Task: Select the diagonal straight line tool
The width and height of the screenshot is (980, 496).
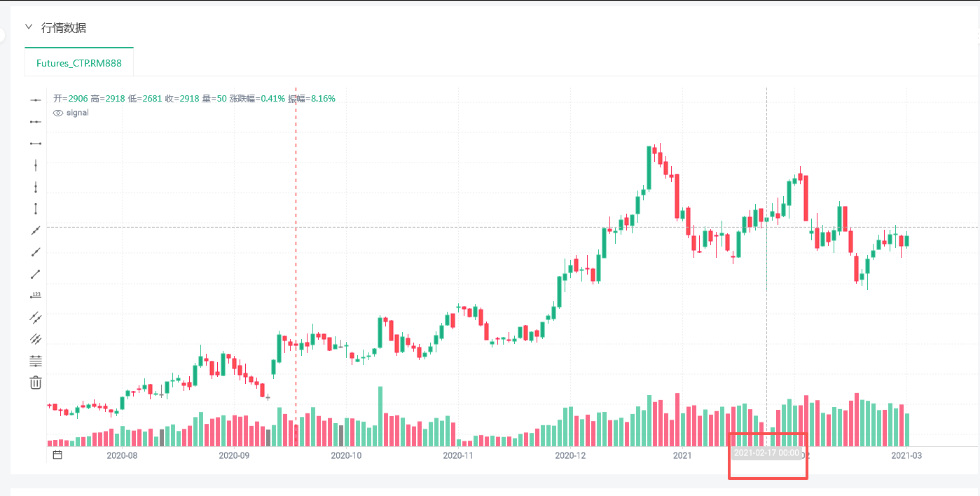Action: pyautogui.click(x=36, y=230)
